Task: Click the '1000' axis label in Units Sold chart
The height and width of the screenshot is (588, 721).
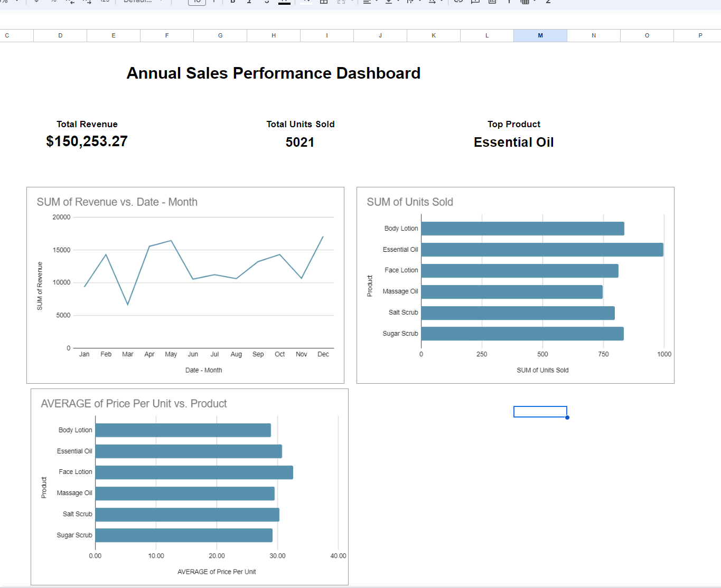Action: 664,354
